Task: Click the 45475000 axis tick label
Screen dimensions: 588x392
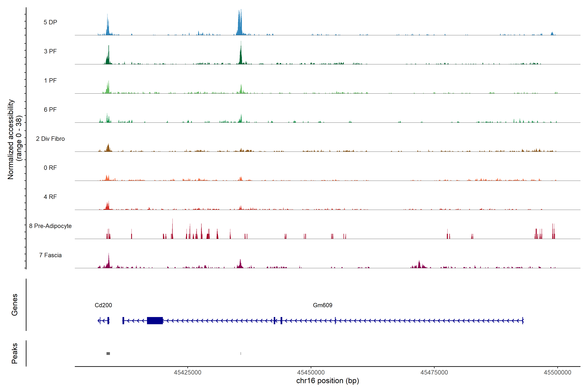Action: tap(434, 372)
